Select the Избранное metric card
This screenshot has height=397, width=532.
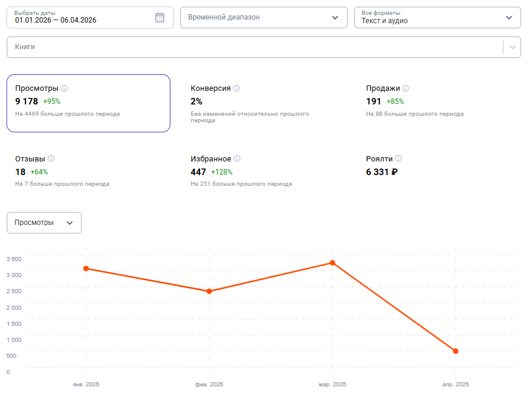point(264,171)
